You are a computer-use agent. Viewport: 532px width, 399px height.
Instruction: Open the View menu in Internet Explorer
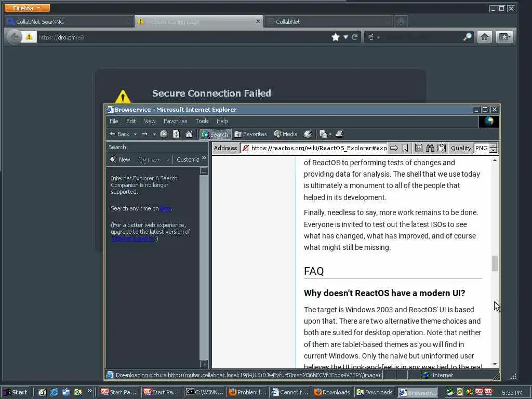pos(150,121)
